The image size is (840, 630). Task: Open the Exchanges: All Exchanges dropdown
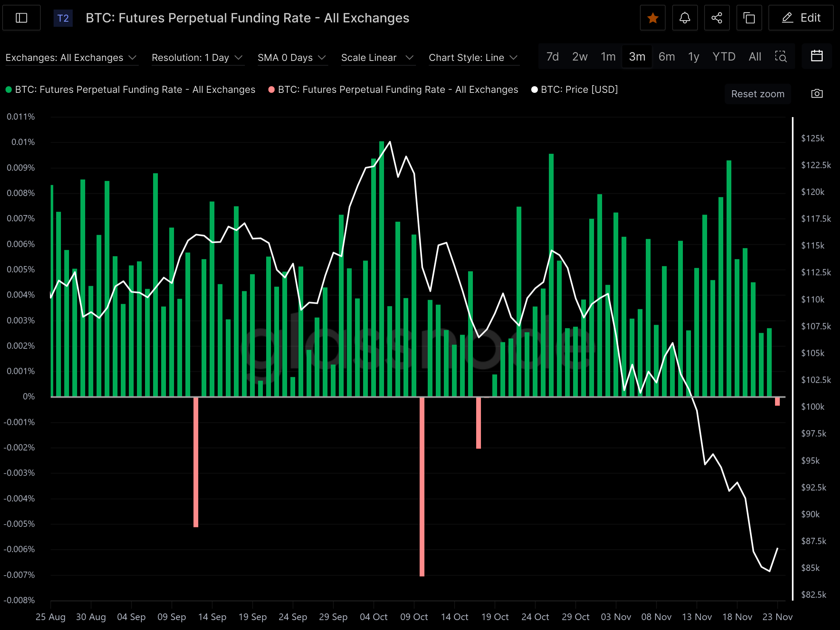tap(70, 58)
